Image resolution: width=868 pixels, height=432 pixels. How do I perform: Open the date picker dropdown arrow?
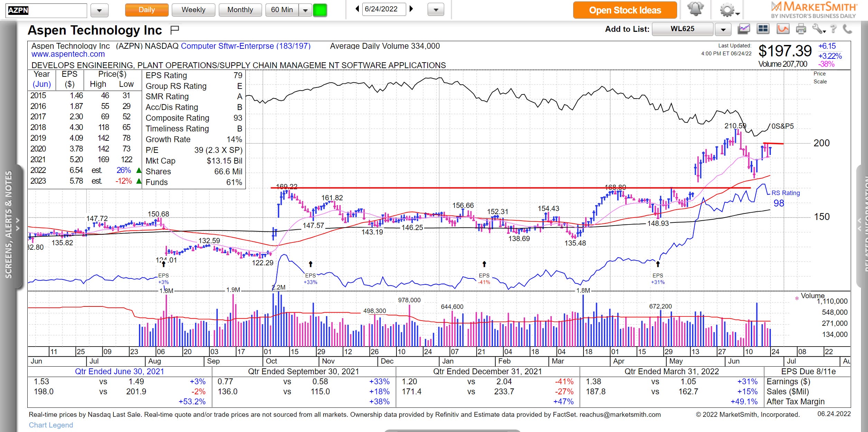436,10
